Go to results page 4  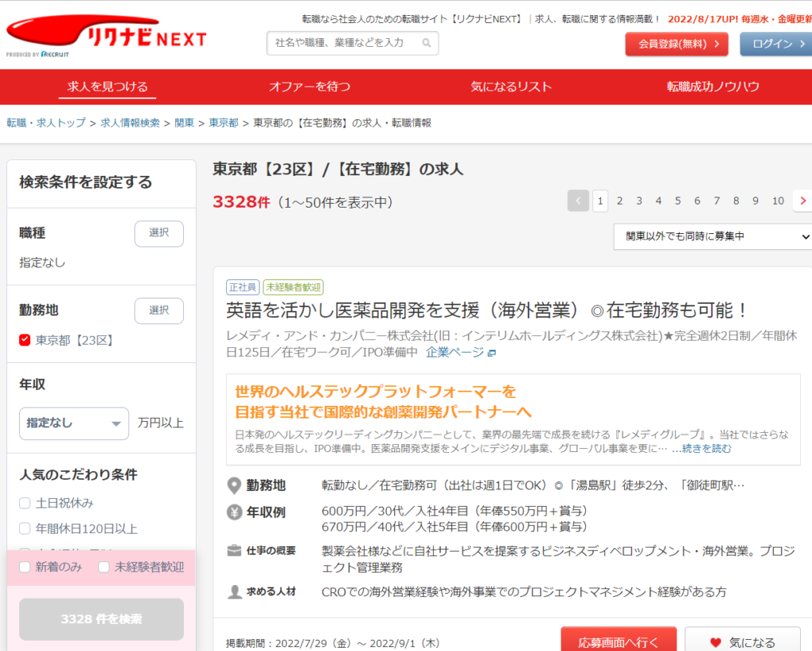coord(658,201)
